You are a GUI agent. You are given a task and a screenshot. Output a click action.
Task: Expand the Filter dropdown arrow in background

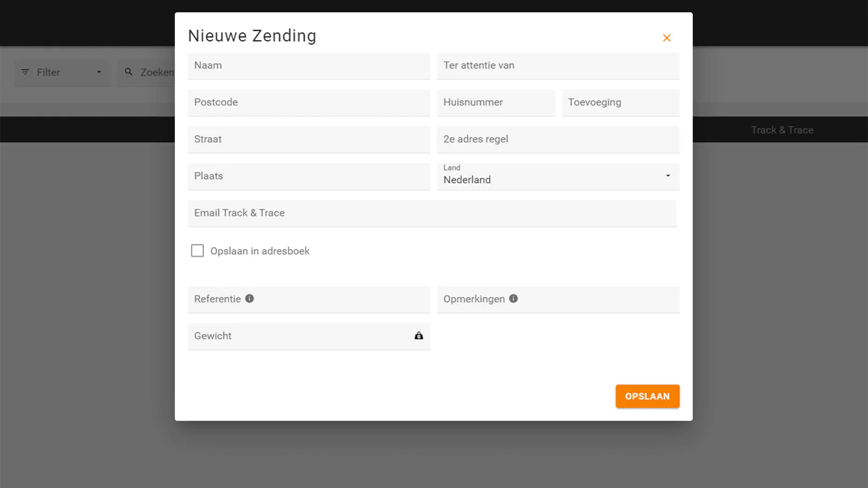[x=99, y=72]
